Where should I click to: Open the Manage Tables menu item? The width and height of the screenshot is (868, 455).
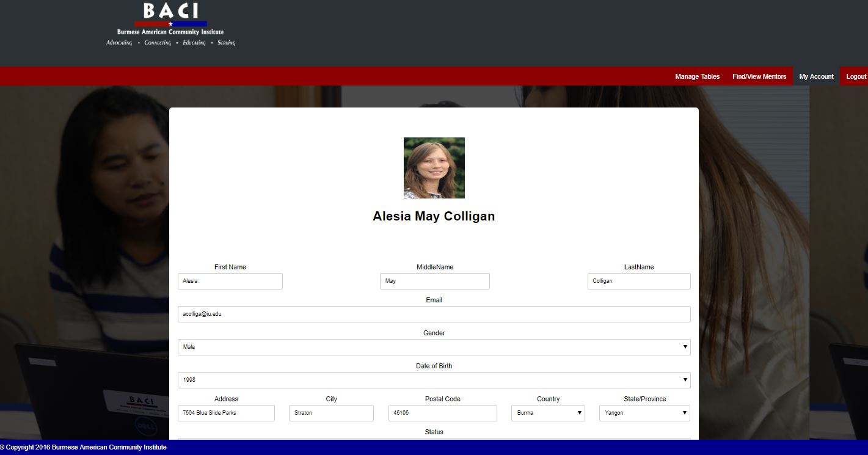coord(697,76)
